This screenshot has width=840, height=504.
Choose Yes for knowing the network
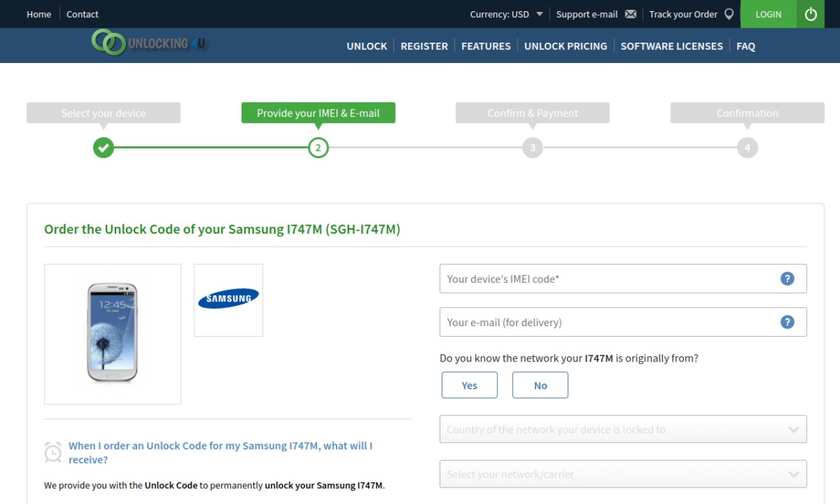click(470, 385)
